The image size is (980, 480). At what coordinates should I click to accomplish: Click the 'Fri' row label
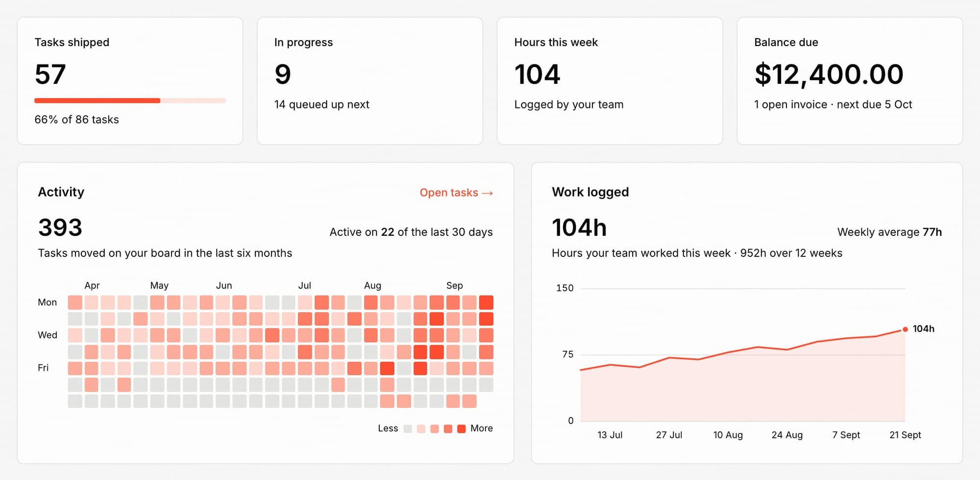point(43,368)
